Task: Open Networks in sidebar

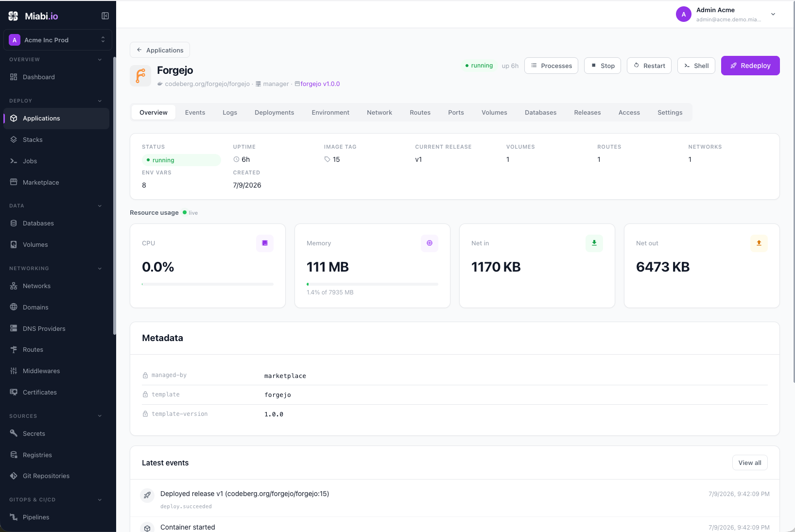Action: (x=56, y=286)
